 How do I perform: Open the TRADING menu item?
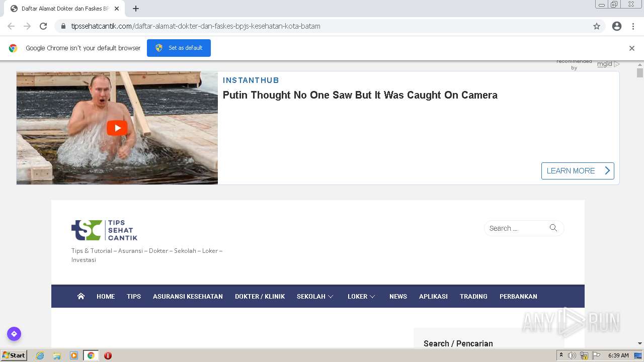point(473,297)
